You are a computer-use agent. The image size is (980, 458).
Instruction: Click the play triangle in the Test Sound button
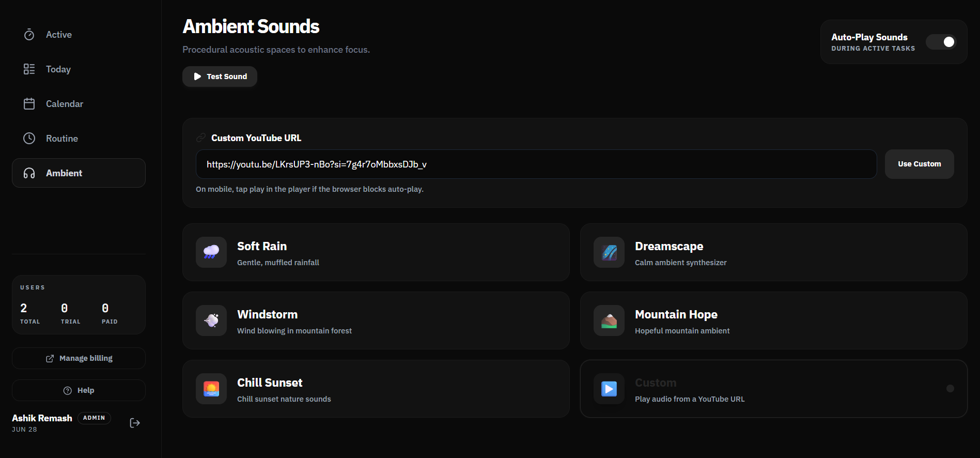click(197, 77)
